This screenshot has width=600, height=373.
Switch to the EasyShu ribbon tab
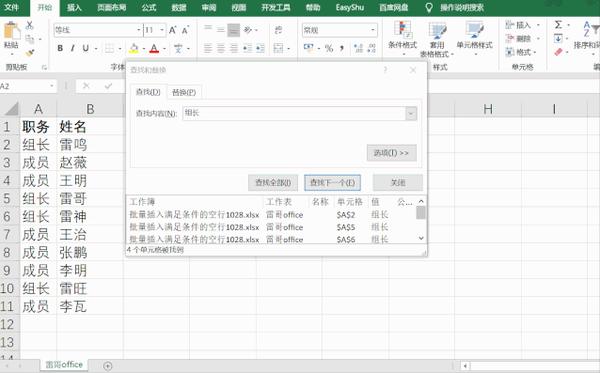point(349,7)
